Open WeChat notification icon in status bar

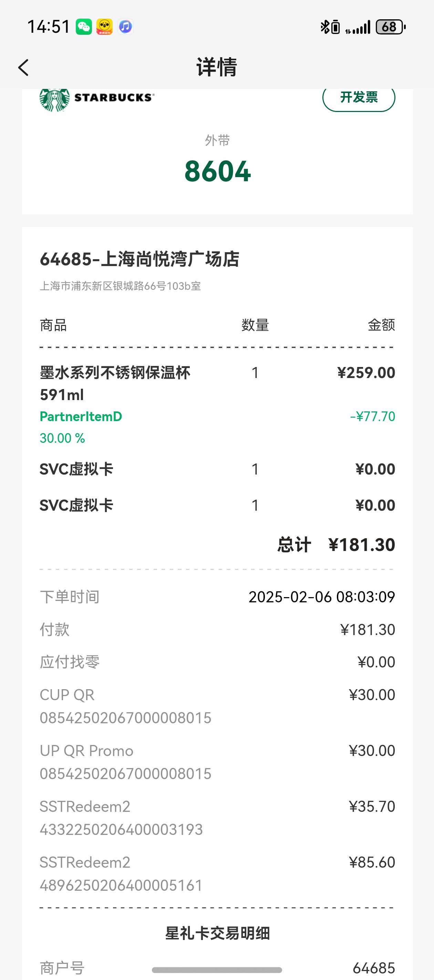[84, 27]
